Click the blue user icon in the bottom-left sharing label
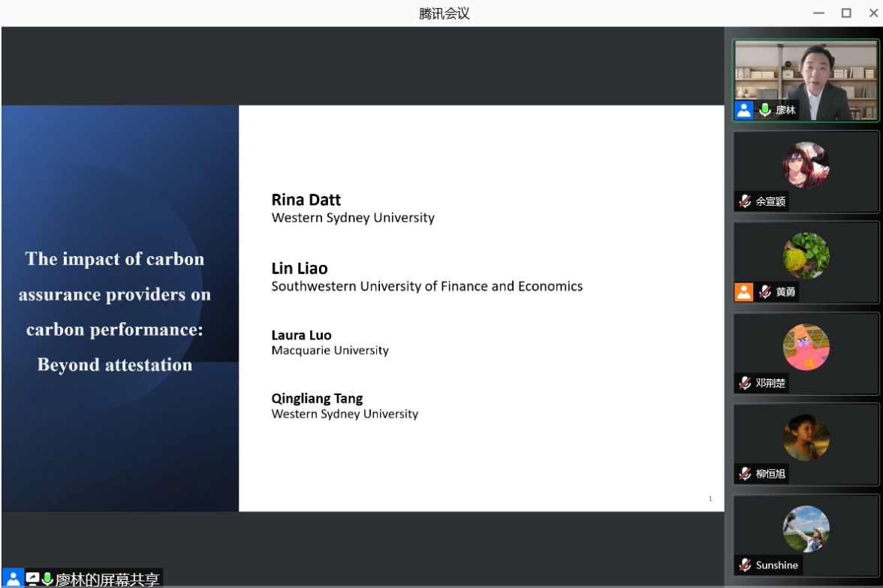The height and width of the screenshot is (588, 883). point(13,579)
